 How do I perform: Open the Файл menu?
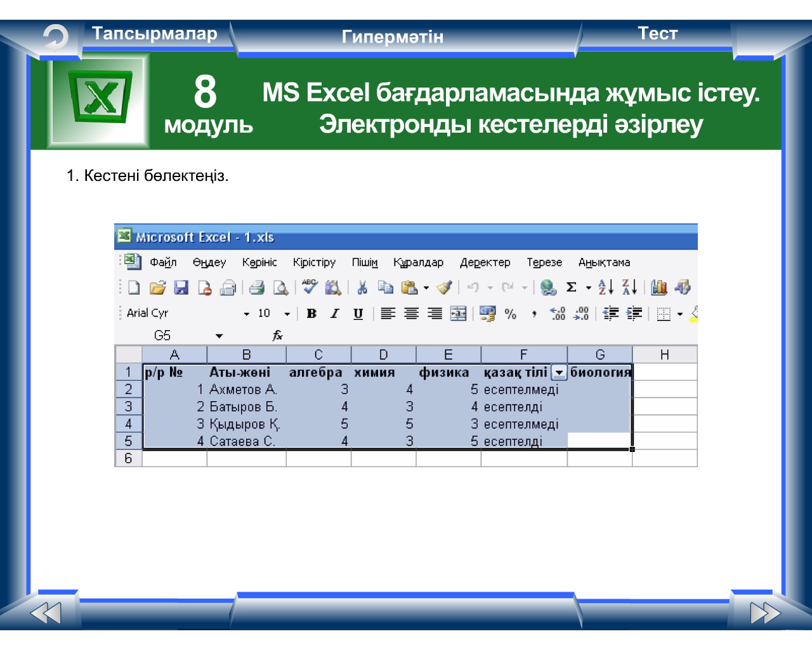coord(163,262)
